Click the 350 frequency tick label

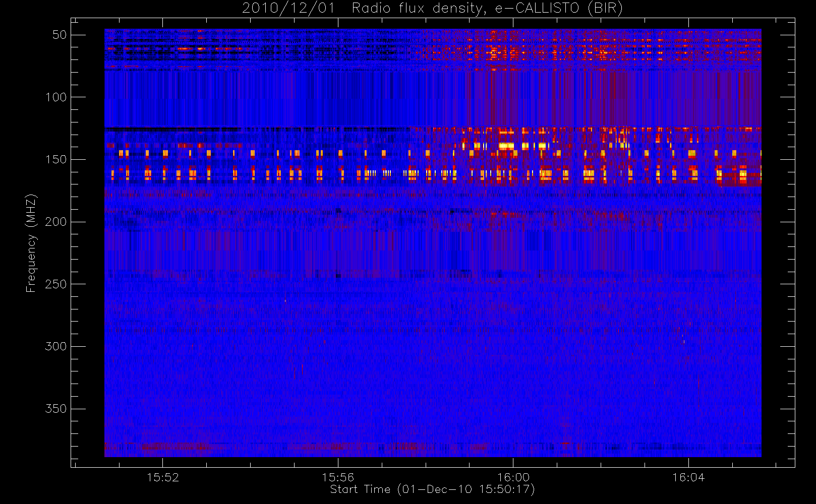click(56, 409)
